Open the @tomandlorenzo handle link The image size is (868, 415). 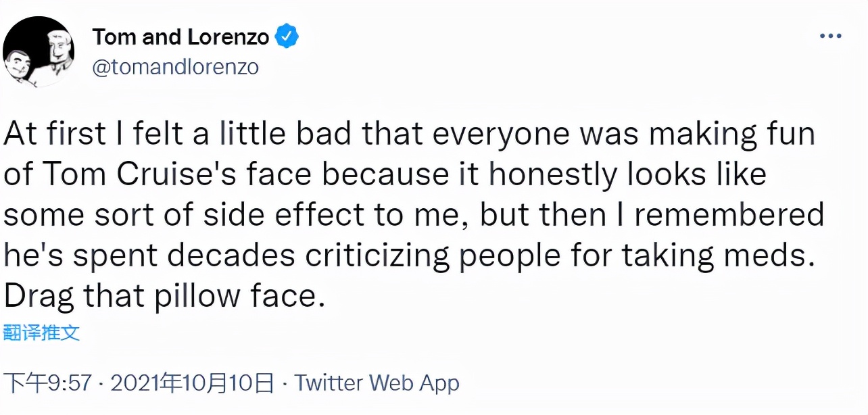(175, 68)
